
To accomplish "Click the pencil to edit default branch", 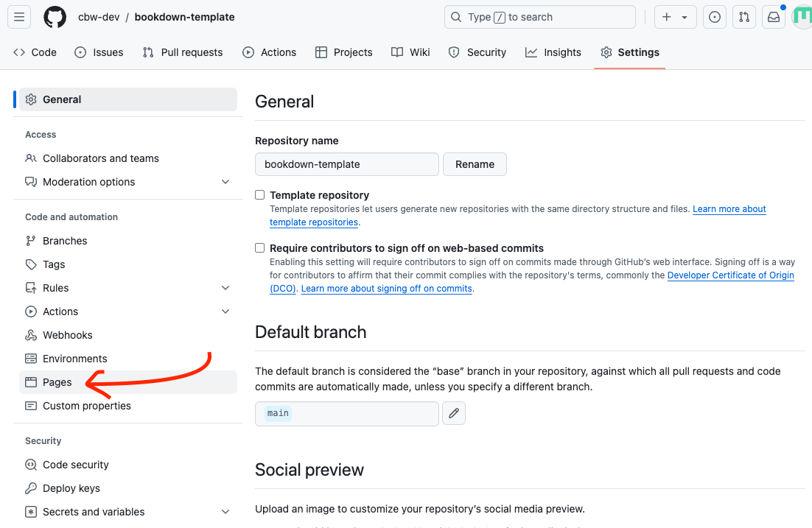I will pyautogui.click(x=454, y=413).
